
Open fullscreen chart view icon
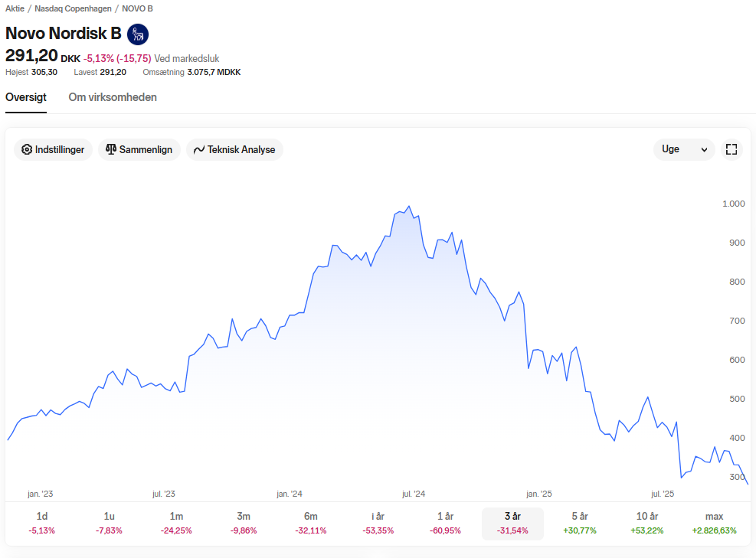[x=731, y=149]
